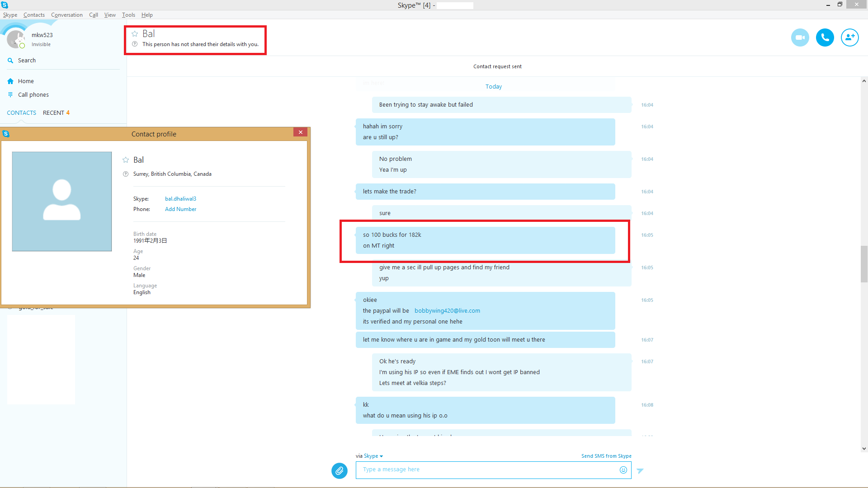Open the Contacts menu
Viewport: 868px width, 488px height.
[x=34, y=15]
